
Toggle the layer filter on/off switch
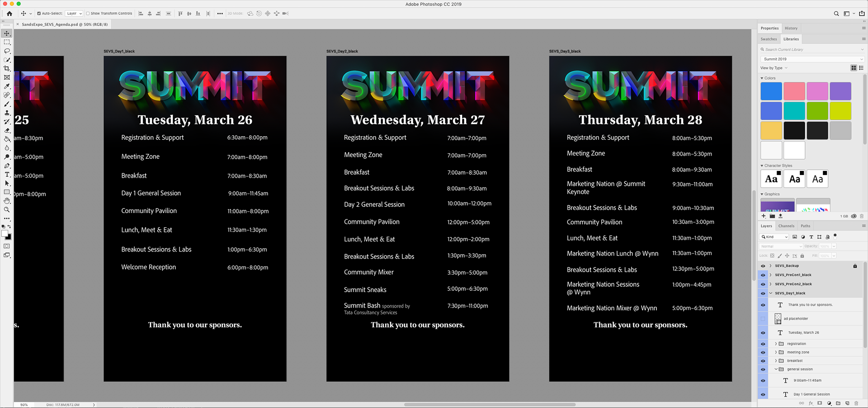pyautogui.click(x=835, y=236)
